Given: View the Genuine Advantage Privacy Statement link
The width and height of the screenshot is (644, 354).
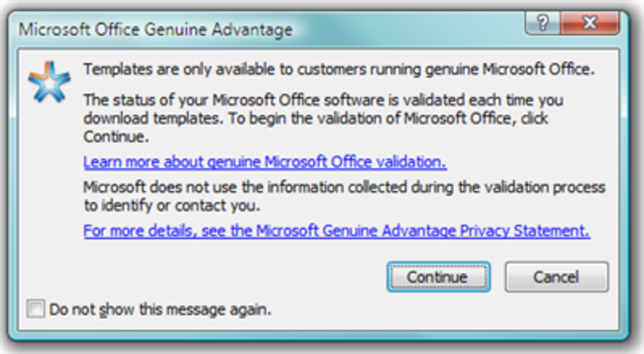Looking at the screenshot, I should click(x=337, y=231).
